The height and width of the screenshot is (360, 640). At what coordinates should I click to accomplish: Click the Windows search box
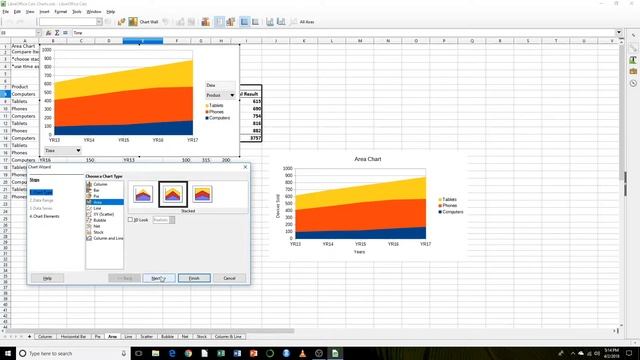[73, 353]
